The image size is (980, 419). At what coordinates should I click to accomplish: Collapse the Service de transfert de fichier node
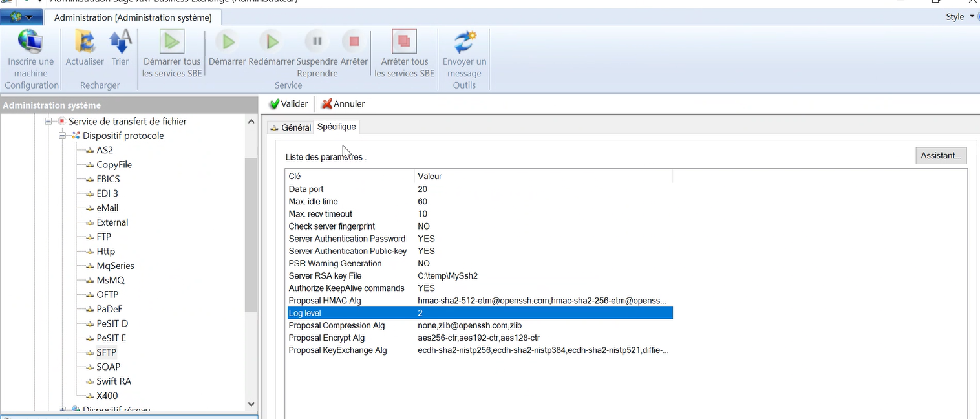coord(48,122)
